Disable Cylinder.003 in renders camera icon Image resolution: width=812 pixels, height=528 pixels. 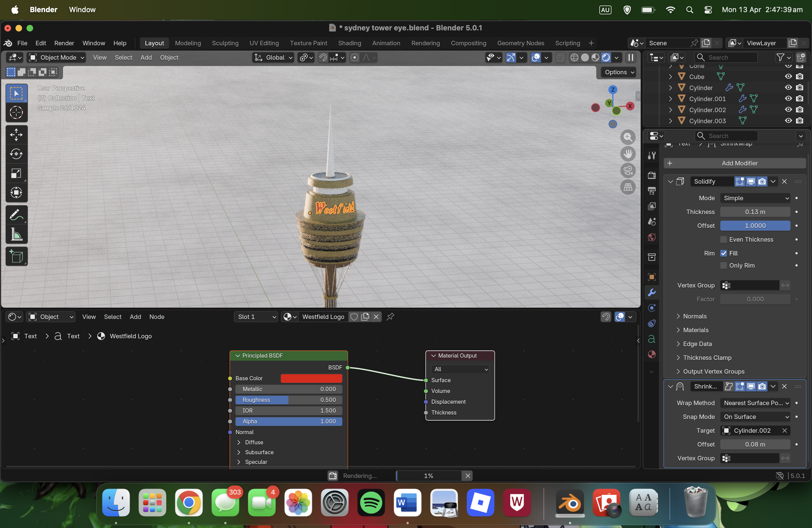[799, 121]
